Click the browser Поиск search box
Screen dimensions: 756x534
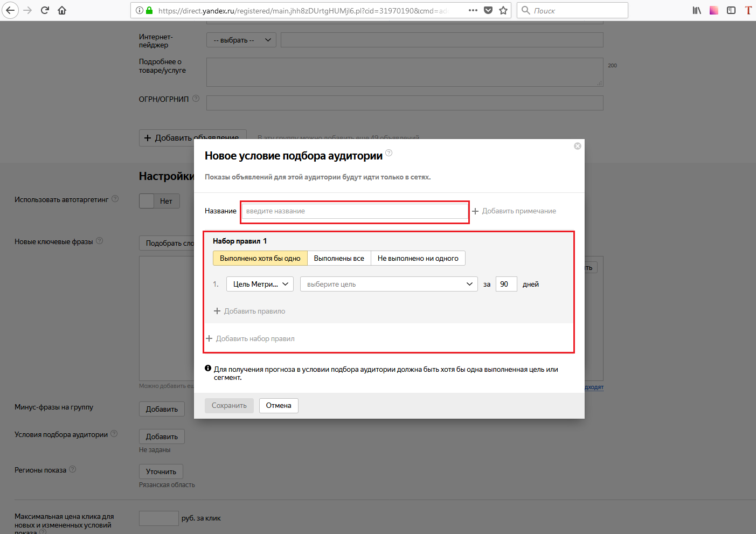click(572, 10)
